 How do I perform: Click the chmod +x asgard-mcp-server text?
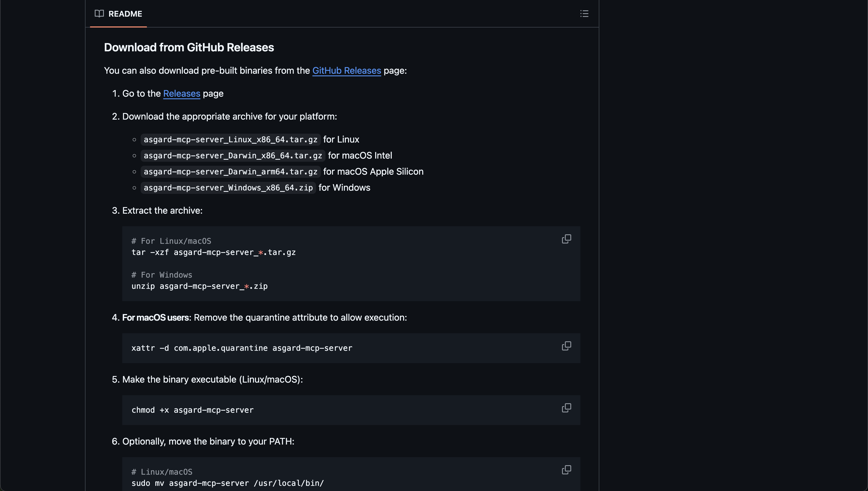pyautogui.click(x=192, y=410)
